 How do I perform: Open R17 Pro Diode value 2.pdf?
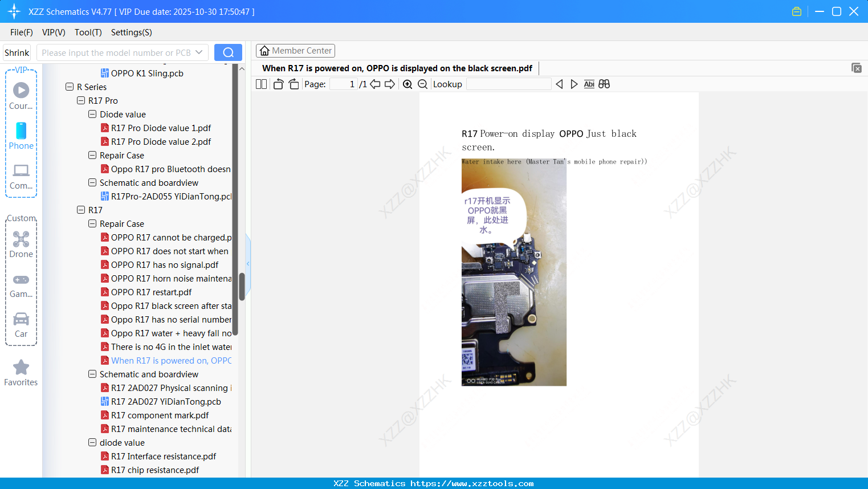[156, 141]
